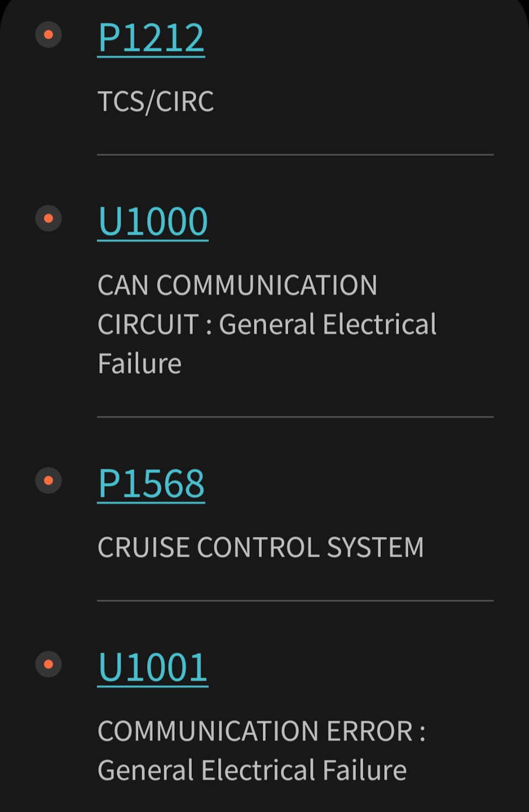
Task: Click 'General Electrical Failure' under U1001
Action: pyautogui.click(x=252, y=770)
